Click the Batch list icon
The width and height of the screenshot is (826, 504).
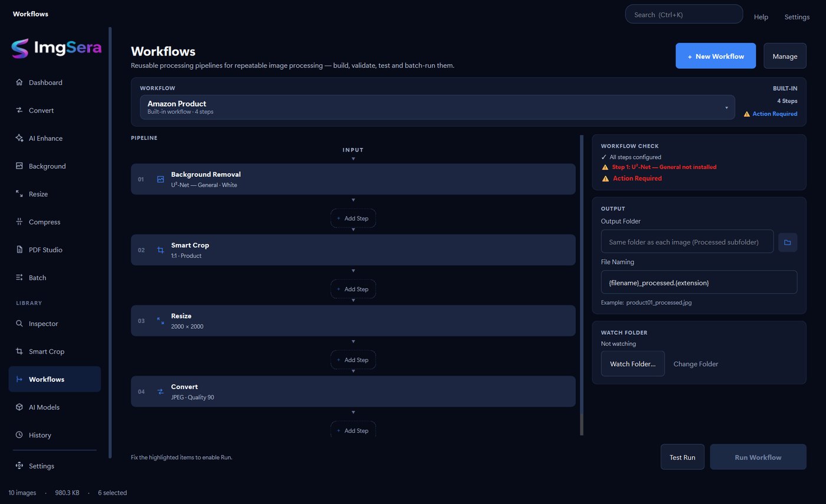[19, 278]
